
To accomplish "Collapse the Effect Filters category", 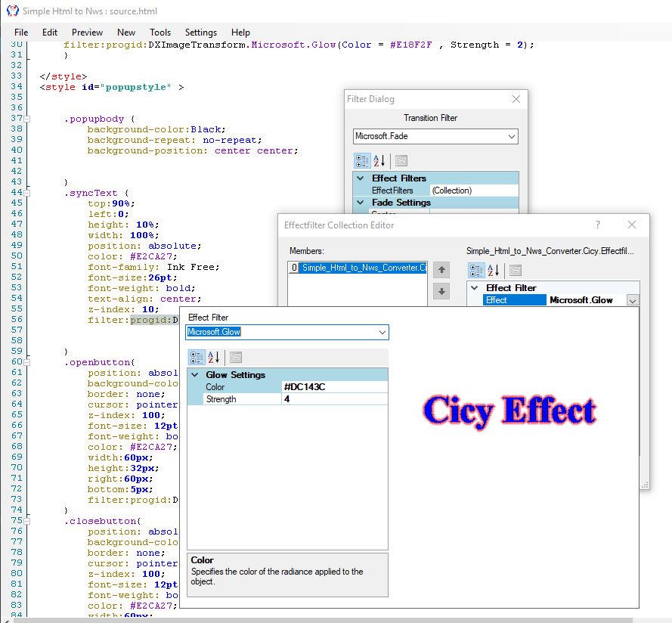I will click(x=361, y=178).
